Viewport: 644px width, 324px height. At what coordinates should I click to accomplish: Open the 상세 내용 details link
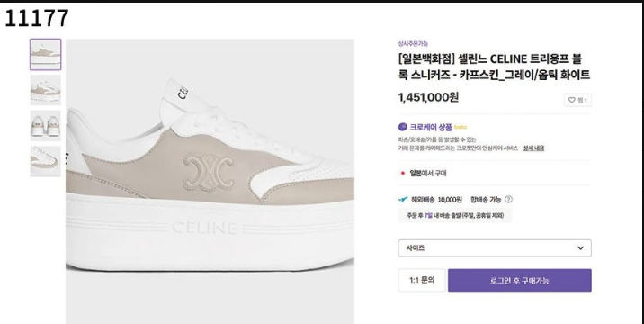533,148
